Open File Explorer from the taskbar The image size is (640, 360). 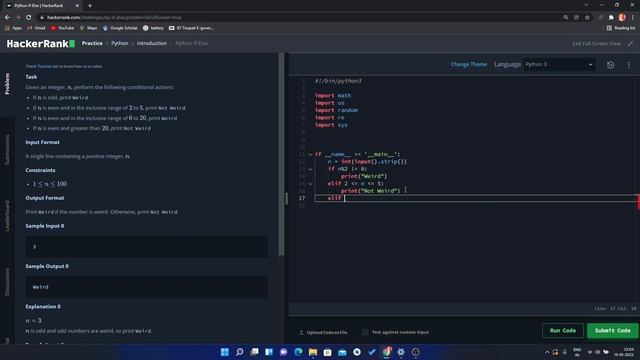pyautogui.click(x=313, y=352)
